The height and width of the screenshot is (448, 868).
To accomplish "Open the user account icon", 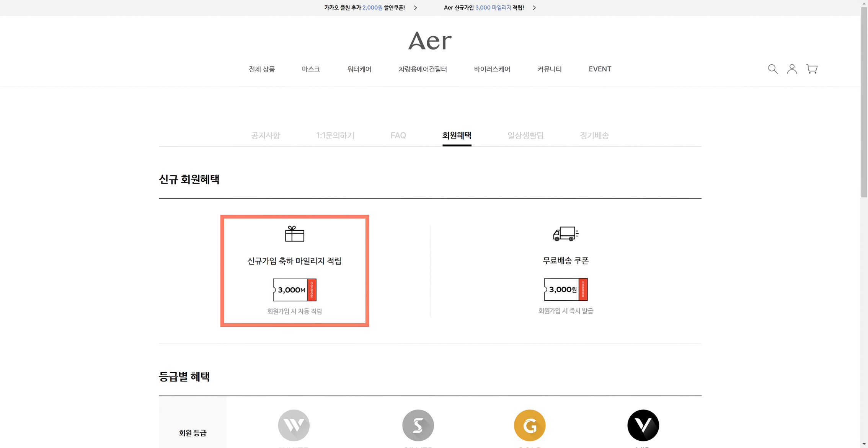I will [792, 69].
